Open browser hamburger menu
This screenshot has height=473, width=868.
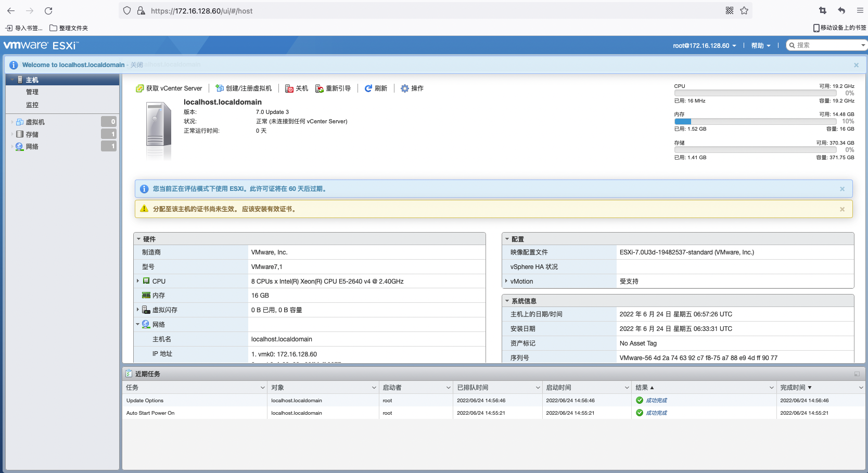coord(860,10)
